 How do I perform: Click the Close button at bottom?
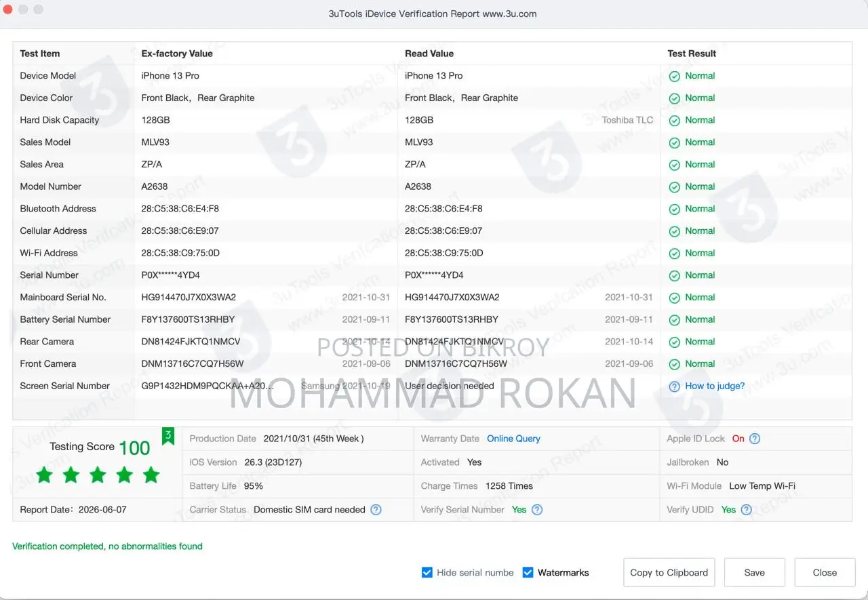click(x=825, y=572)
